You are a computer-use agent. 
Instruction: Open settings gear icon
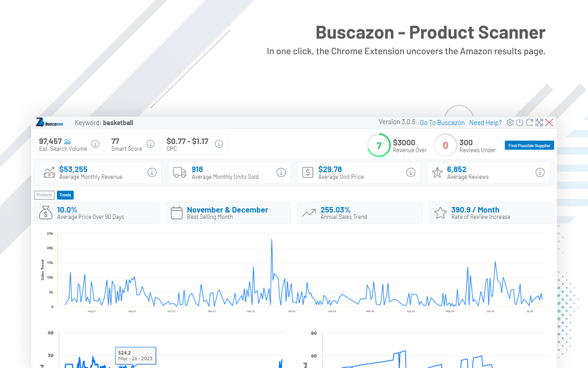click(510, 122)
